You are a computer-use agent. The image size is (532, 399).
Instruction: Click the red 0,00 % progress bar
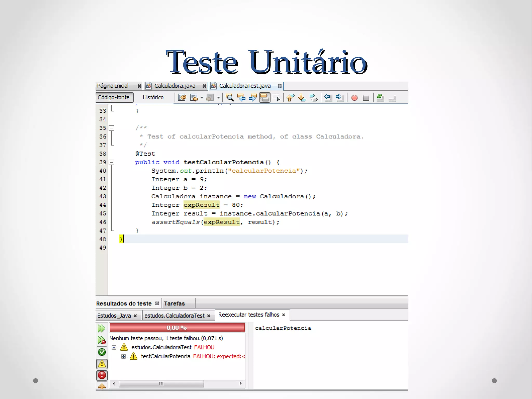click(177, 328)
